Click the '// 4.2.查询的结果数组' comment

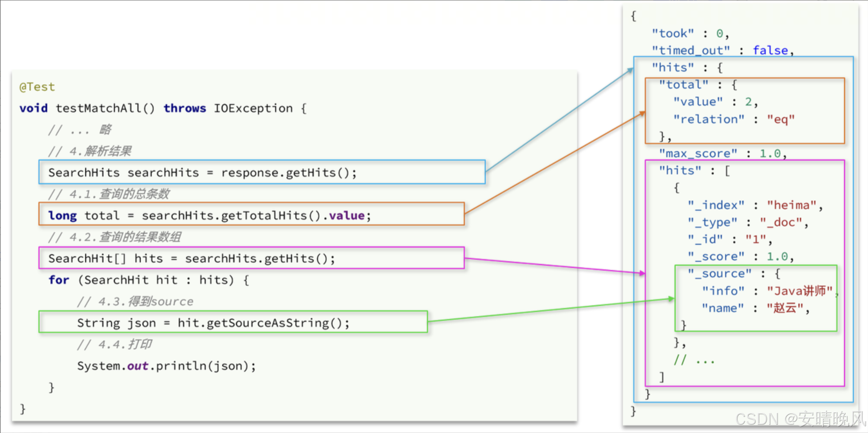tap(114, 237)
